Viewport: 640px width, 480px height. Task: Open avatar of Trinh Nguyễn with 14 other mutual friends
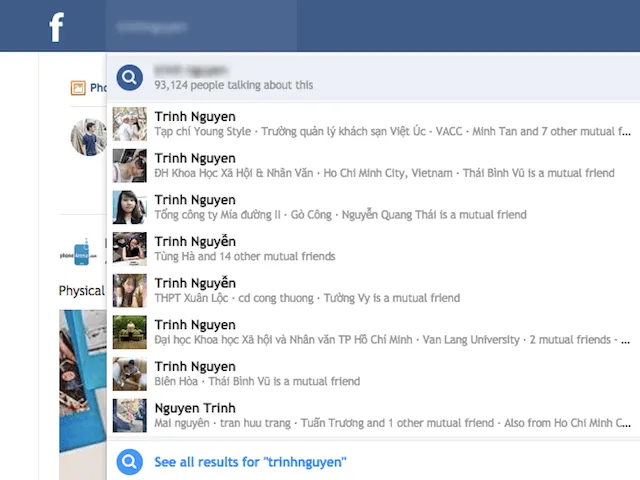click(130, 249)
